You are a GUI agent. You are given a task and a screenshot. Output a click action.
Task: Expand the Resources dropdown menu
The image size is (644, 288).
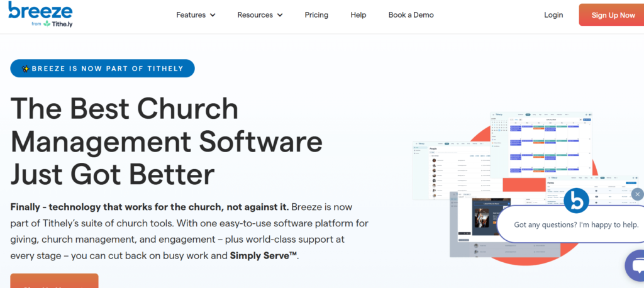coord(260,15)
